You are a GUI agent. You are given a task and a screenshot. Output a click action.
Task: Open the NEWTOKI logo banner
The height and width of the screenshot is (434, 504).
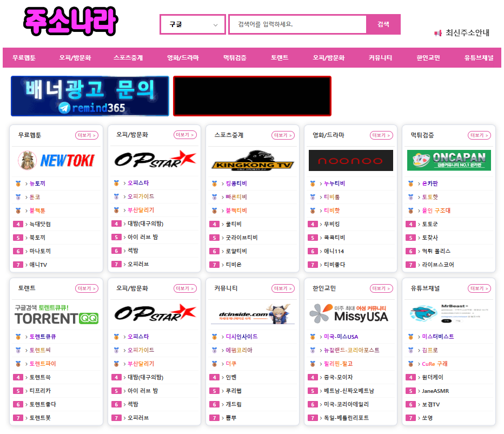point(56,160)
